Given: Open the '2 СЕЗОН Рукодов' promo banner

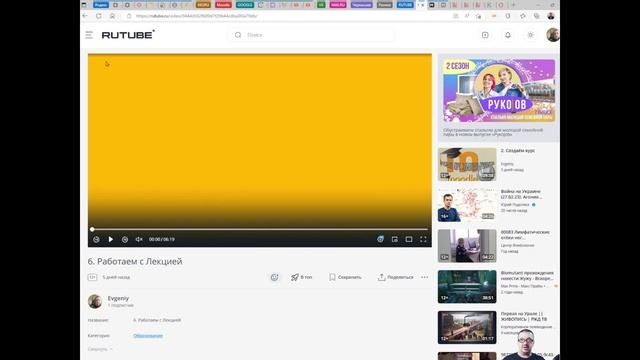Looking at the screenshot, I should point(499,91).
